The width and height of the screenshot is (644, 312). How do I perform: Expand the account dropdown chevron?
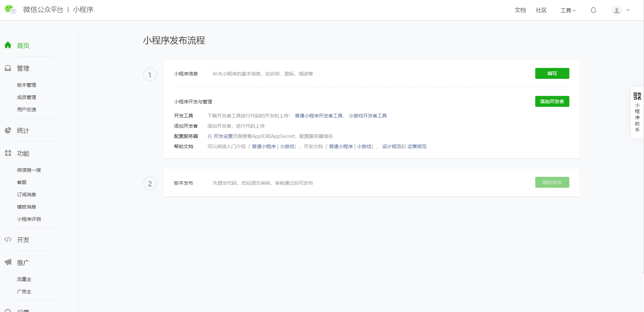tap(628, 10)
